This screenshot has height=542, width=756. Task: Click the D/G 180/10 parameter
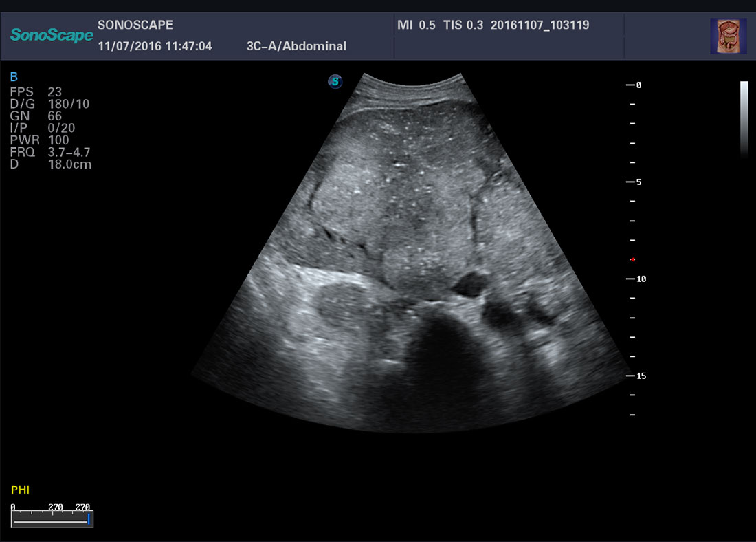click(49, 104)
